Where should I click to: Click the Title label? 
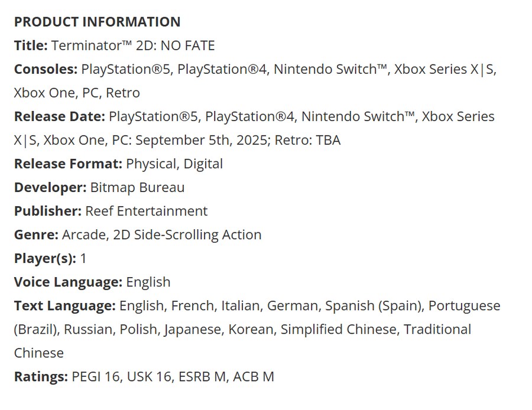31,45
